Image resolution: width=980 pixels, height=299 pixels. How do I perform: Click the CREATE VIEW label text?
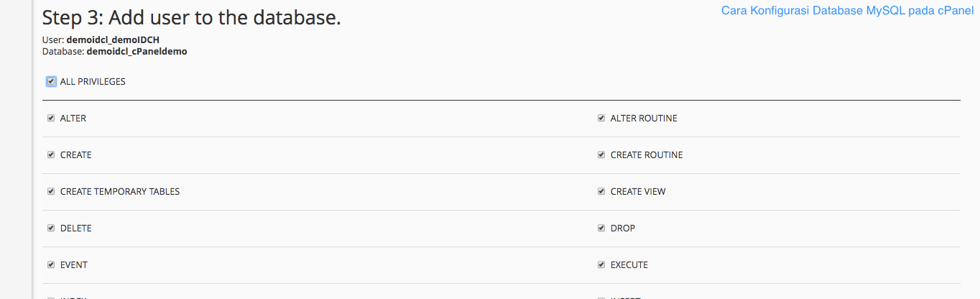638,192
